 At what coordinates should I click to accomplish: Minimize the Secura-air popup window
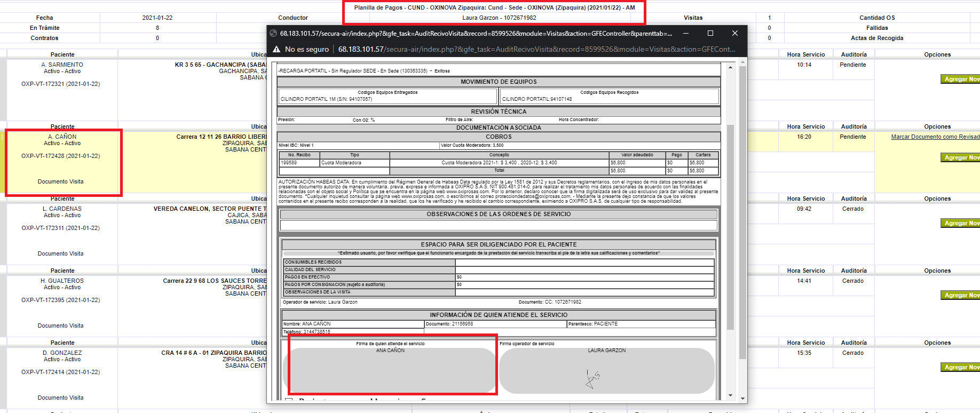click(x=686, y=33)
